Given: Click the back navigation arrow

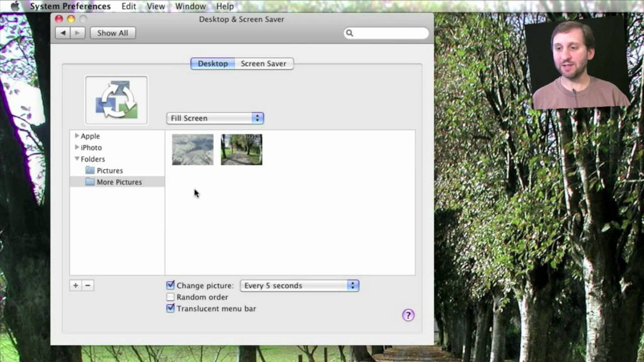Looking at the screenshot, I should coord(62,33).
